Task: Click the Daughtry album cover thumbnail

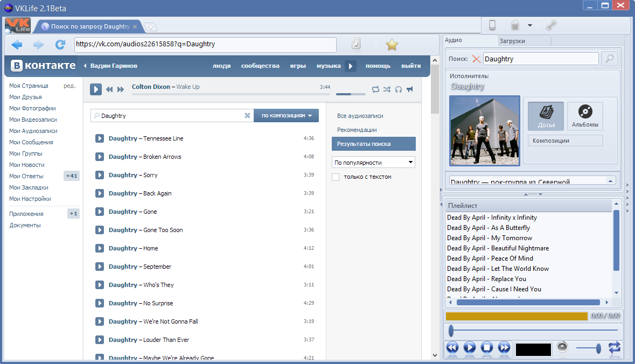Action: (x=485, y=131)
